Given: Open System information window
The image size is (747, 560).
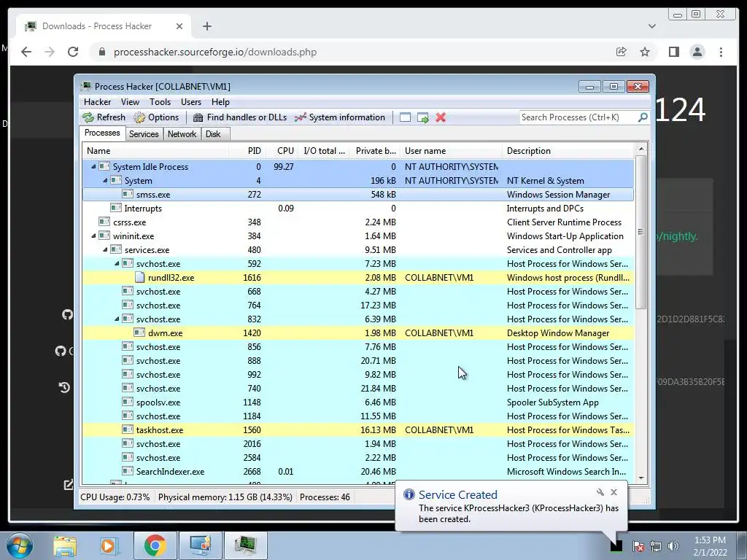Looking at the screenshot, I should (x=340, y=117).
